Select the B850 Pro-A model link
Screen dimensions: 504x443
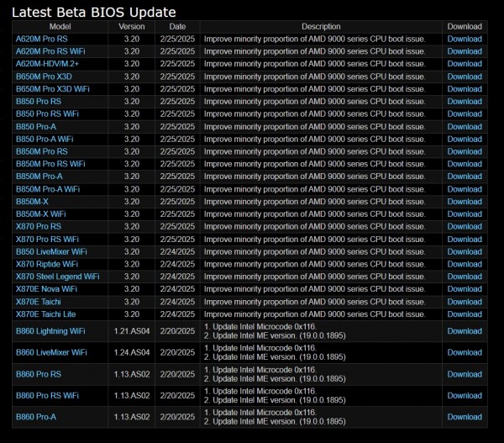36,127
